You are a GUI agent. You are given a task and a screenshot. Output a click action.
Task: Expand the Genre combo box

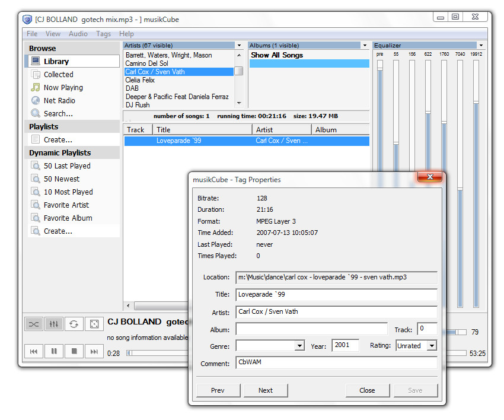click(x=299, y=346)
